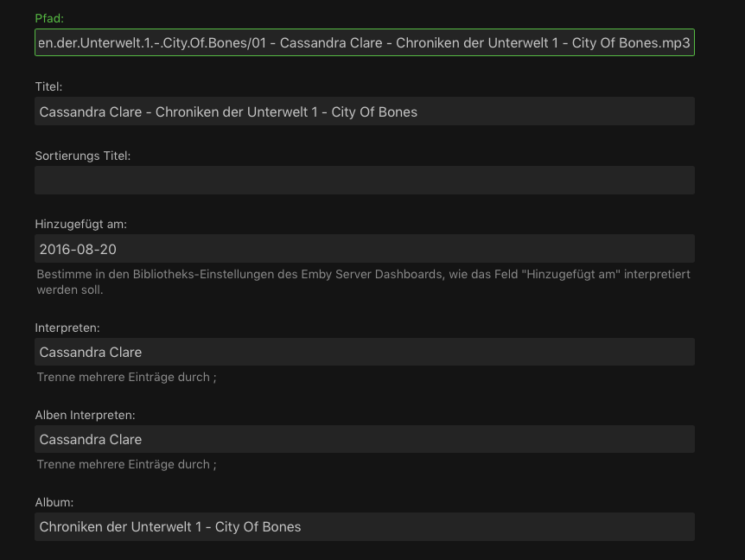Screen dimensions: 745x560
Task: Click the Album input field
Action: (365, 527)
